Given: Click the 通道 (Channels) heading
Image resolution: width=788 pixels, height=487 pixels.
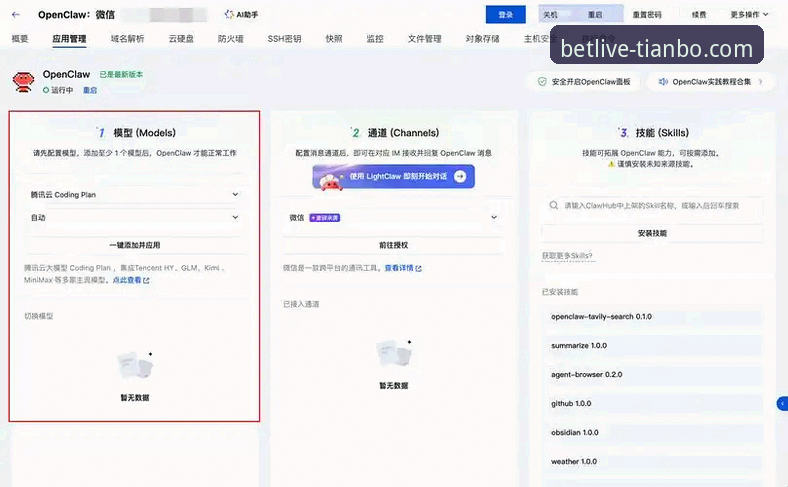Looking at the screenshot, I should coord(403,133).
